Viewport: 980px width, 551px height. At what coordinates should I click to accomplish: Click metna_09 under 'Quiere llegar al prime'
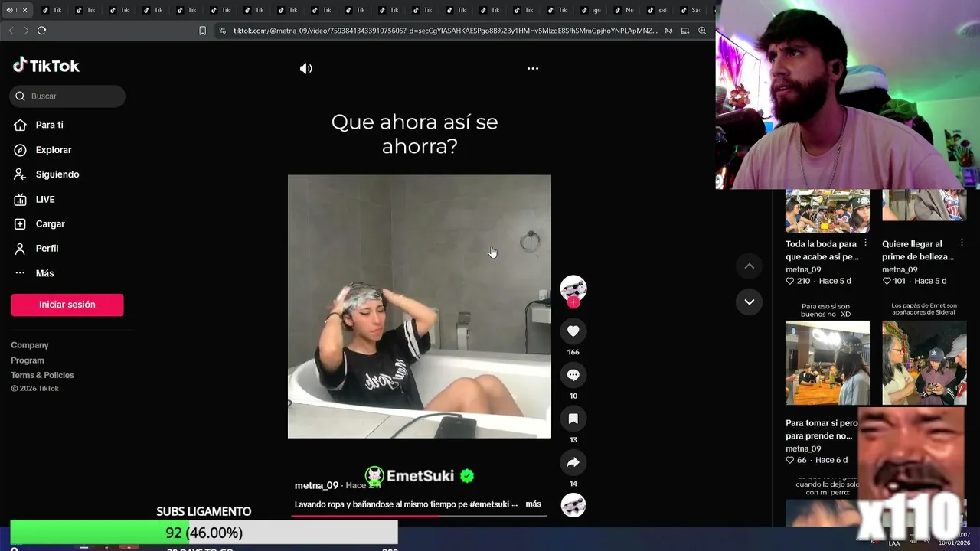(x=900, y=269)
